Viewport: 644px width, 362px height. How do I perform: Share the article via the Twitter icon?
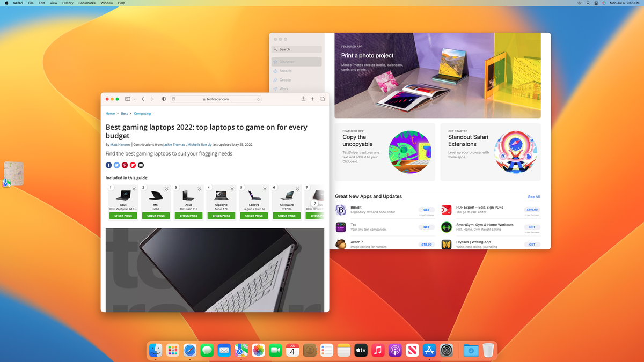[116, 165]
